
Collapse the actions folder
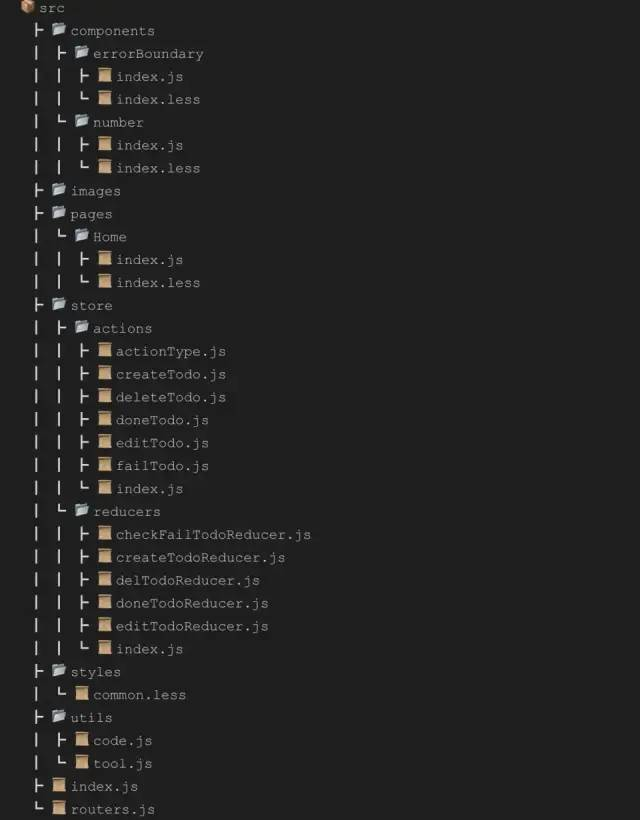[x=122, y=328]
